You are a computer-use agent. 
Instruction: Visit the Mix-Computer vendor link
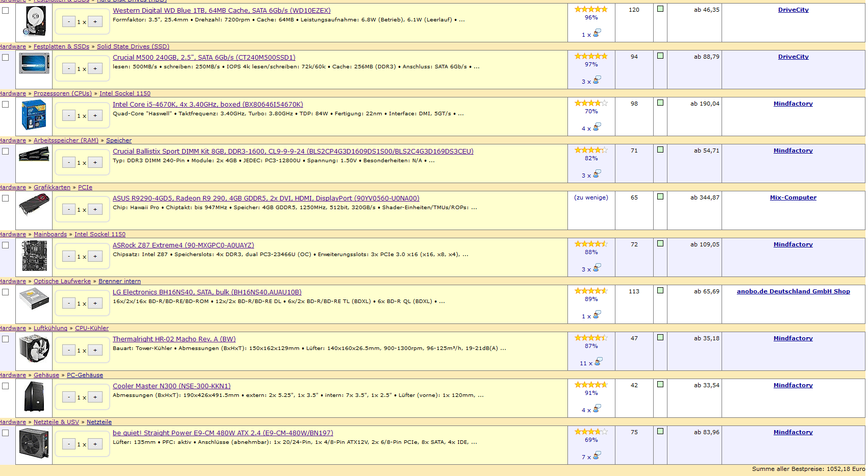(x=793, y=197)
